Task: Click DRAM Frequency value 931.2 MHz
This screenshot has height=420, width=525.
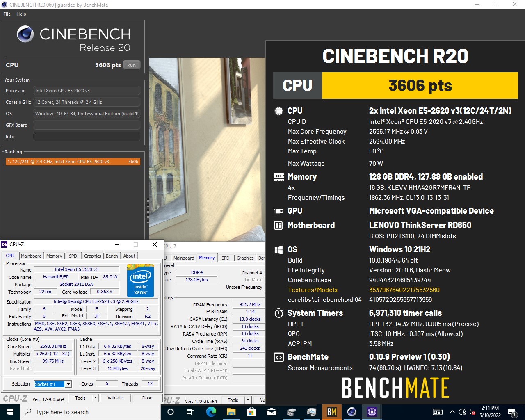Action: (250, 304)
